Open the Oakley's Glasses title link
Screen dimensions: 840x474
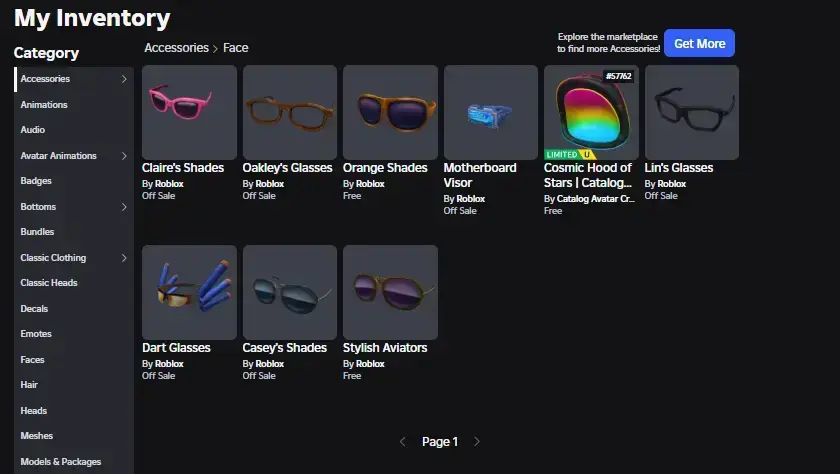tap(287, 168)
